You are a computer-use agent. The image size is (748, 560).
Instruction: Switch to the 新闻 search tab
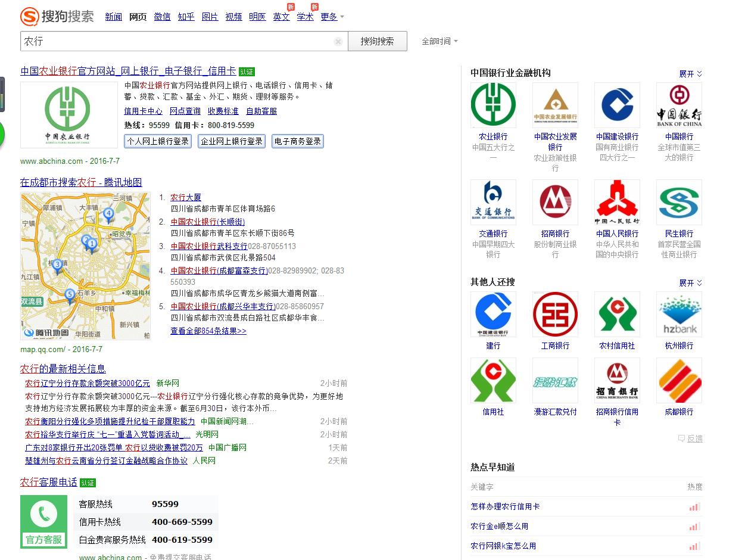114,17
